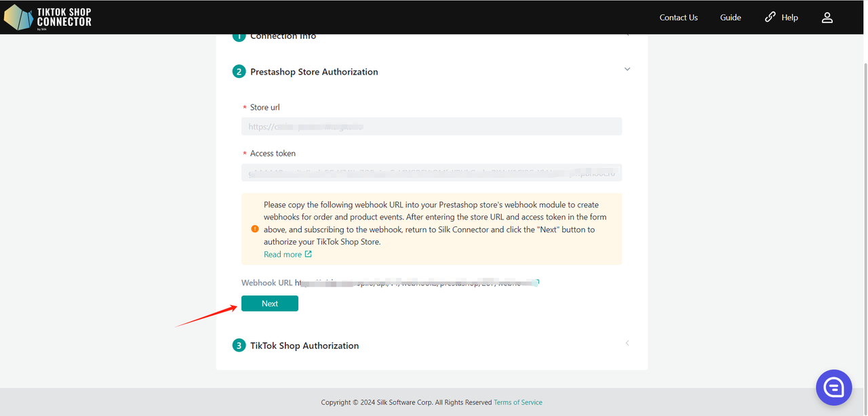Open the user account profile icon
868x416 pixels.
827,18
